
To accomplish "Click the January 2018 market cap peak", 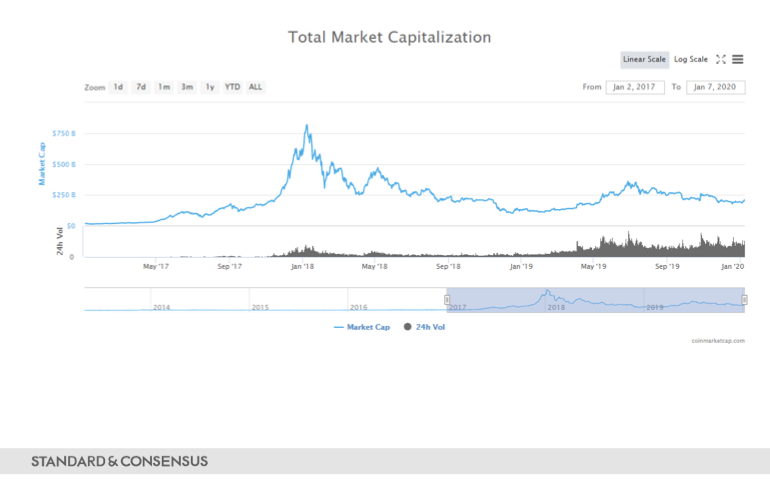I will tap(305, 126).
